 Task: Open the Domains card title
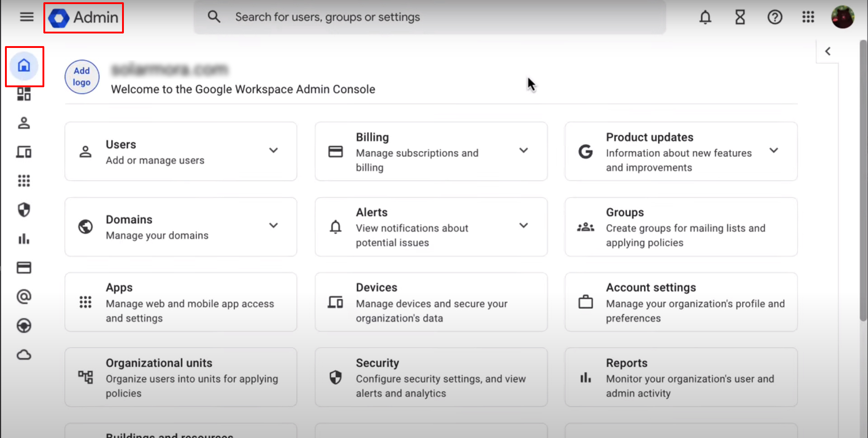point(129,220)
